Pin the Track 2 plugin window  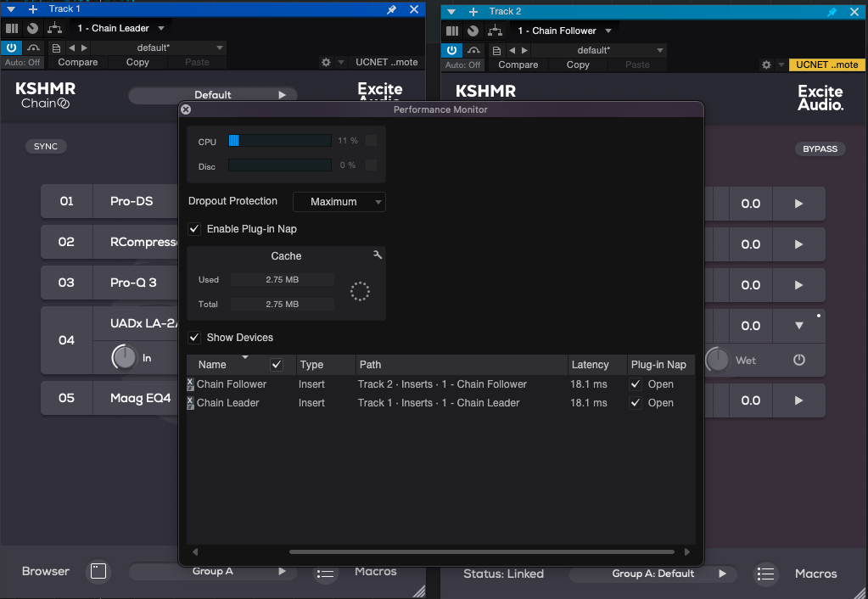pos(832,12)
